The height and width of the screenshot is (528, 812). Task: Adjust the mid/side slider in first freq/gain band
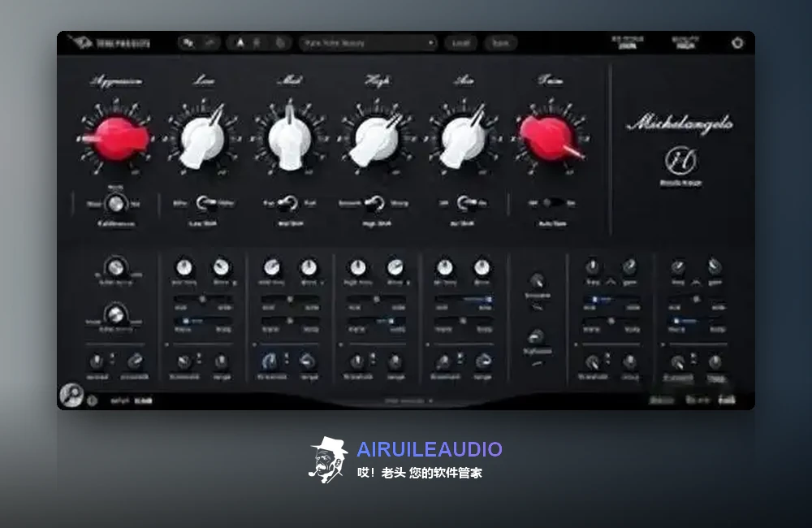[611, 300]
